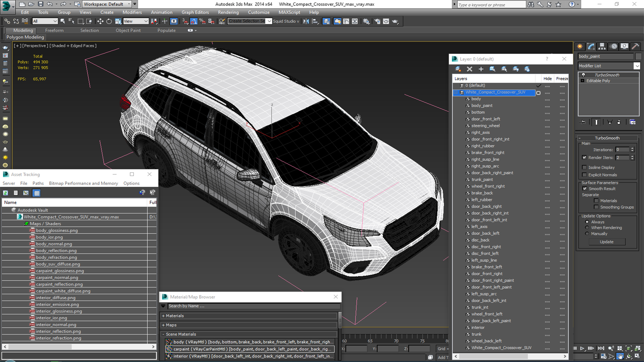
Task: Add selected objects to layer plus icon
Action: [481, 69]
